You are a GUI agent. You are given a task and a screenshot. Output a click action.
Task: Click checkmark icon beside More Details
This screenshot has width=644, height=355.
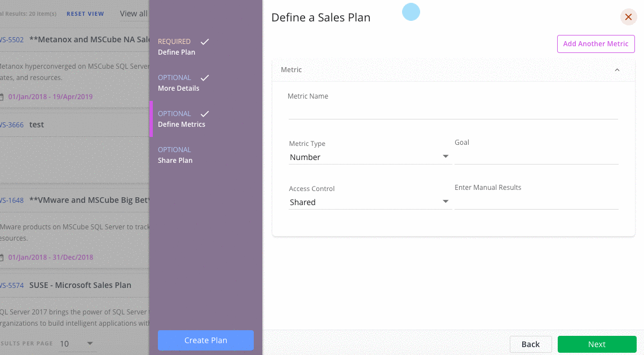click(x=205, y=78)
